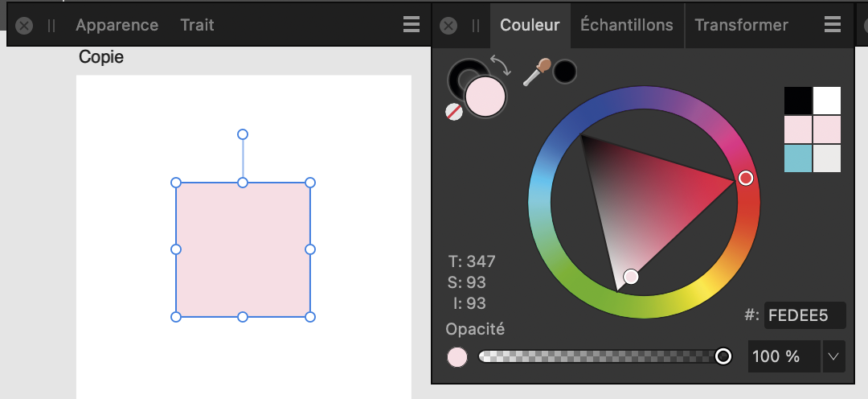Click the rotation handle above the square
This screenshot has width=868, height=399.
243,134
